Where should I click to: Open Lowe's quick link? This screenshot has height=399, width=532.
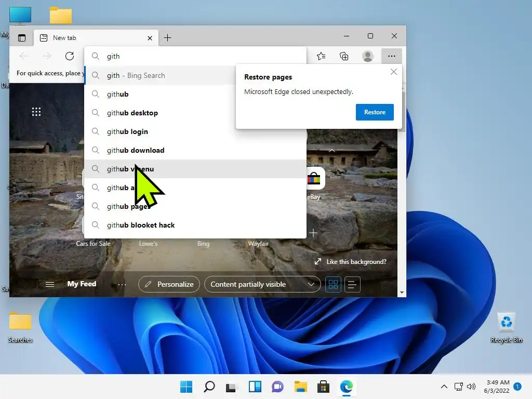point(148,243)
